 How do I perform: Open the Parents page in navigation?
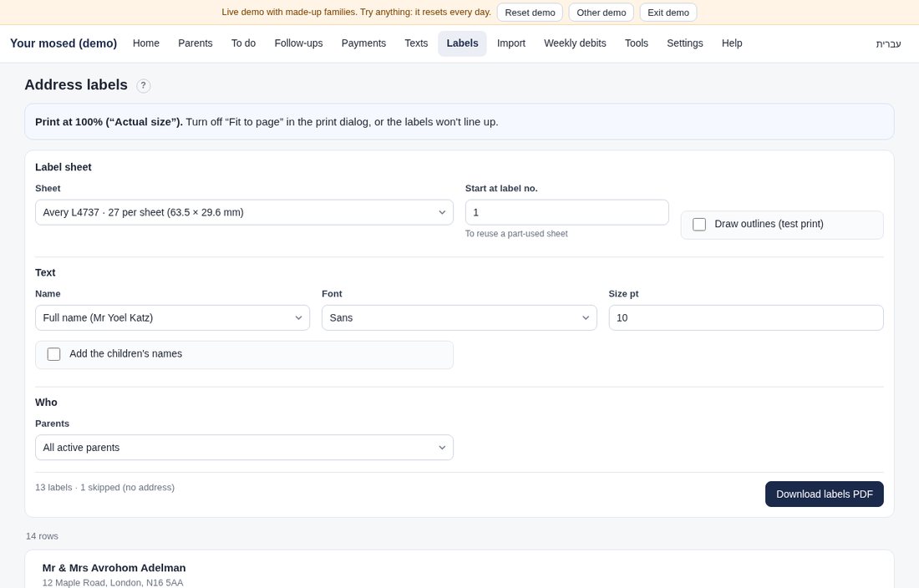[195, 43]
